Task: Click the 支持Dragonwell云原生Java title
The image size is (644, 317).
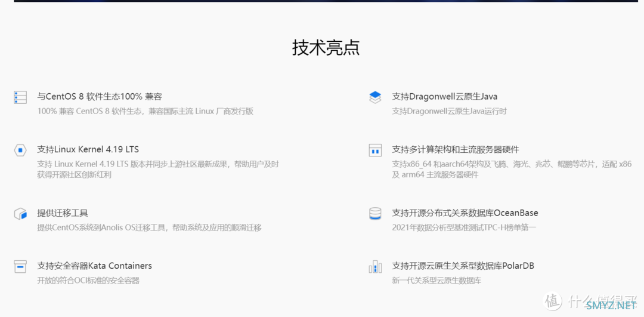Action: click(444, 97)
